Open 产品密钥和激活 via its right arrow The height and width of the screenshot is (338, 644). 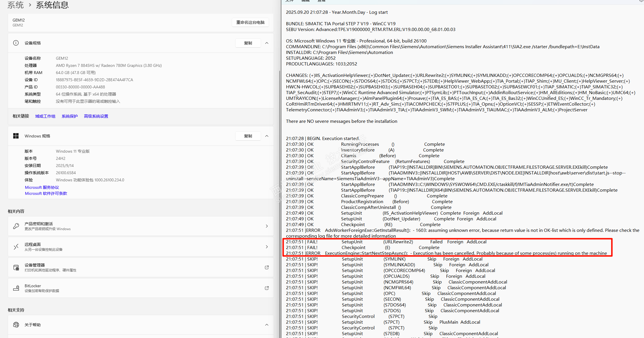pyautogui.click(x=267, y=226)
